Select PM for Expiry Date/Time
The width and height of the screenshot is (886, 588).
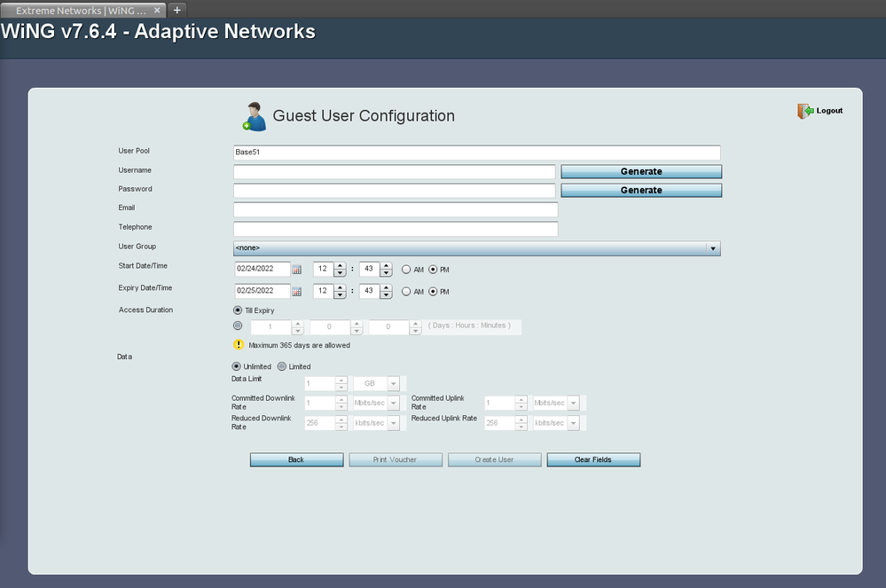[433, 292]
